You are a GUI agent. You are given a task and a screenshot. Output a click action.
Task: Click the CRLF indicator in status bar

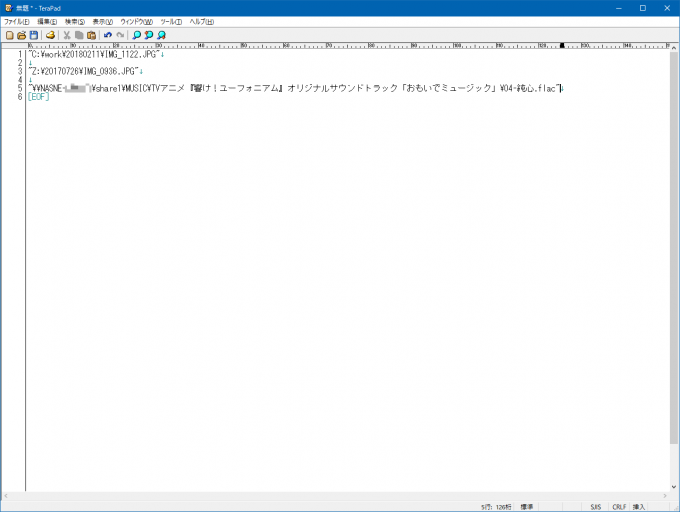619,507
